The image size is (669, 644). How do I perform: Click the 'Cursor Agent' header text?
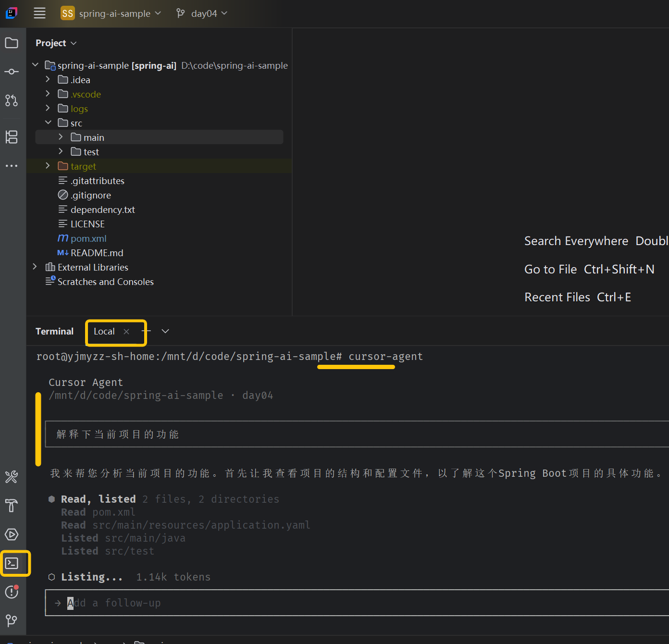pyautogui.click(x=86, y=382)
